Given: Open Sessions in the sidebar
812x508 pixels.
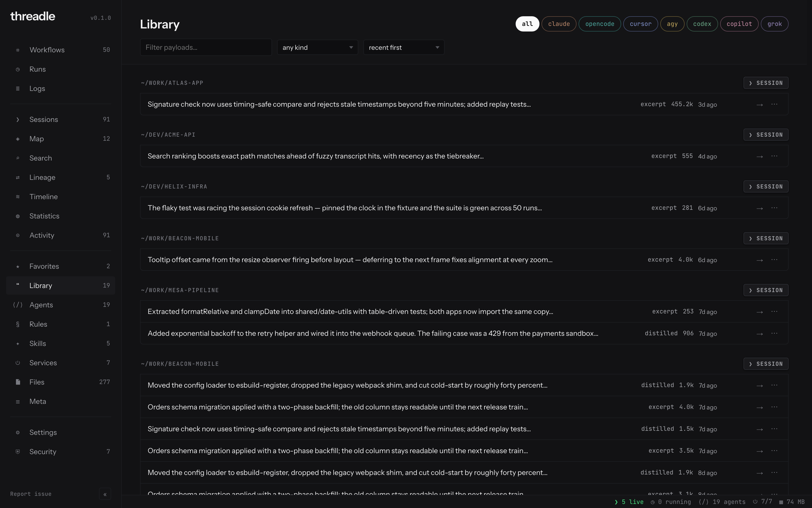Looking at the screenshot, I should pyautogui.click(x=60, y=120).
